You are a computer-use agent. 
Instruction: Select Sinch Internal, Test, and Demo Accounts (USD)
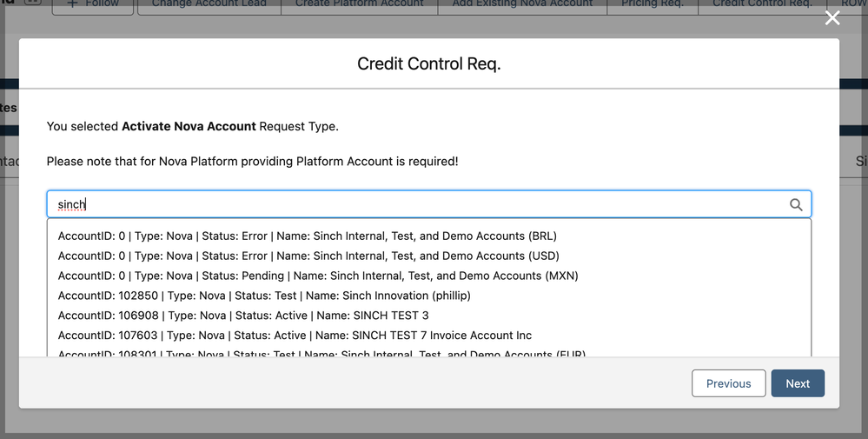[429, 256]
